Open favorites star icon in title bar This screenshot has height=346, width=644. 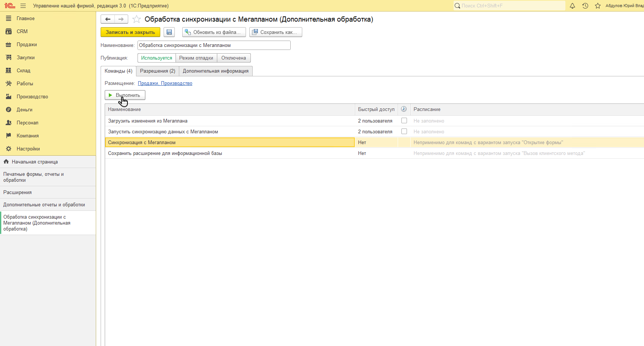(598, 6)
